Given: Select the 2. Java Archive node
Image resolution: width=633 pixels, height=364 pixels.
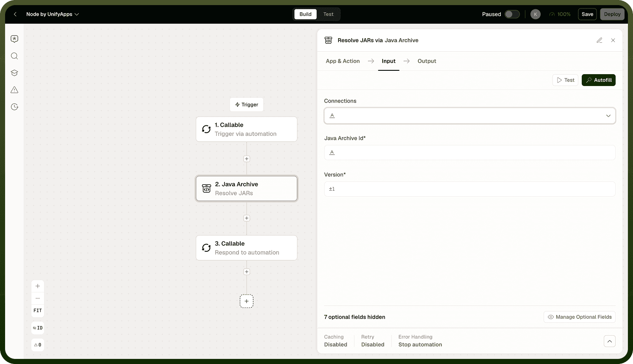Looking at the screenshot, I should tap(247, 189).
